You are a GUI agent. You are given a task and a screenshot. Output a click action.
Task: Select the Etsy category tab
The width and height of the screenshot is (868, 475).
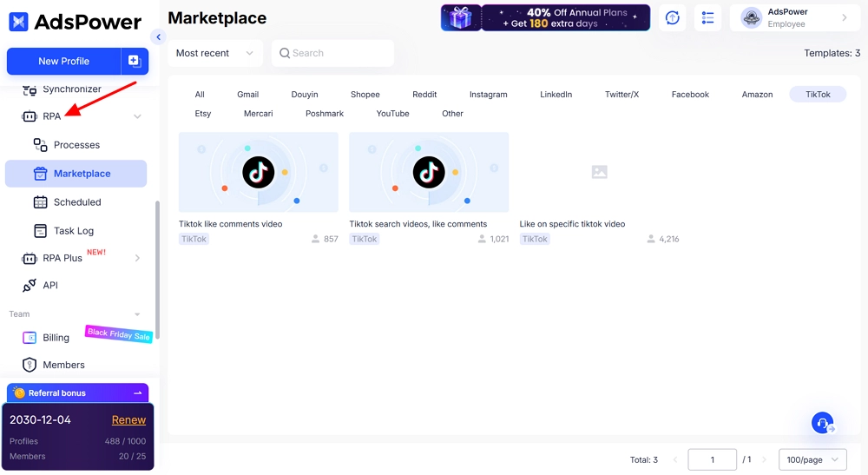[x=202, y=114]
